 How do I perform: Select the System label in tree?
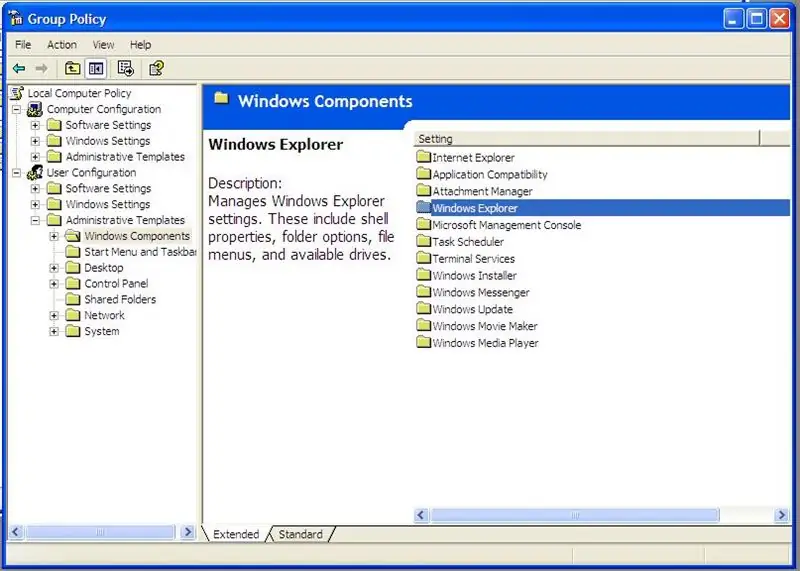pyautogui.click(x=102, y=331)
